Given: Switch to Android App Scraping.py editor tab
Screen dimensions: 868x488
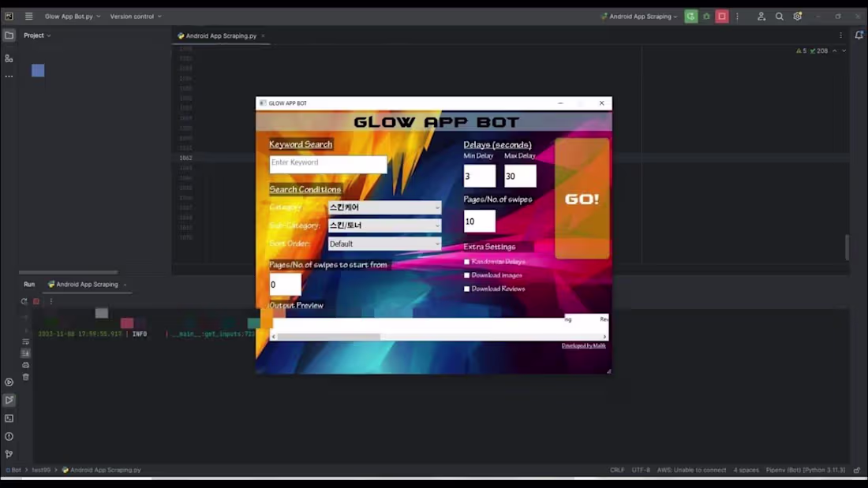Looking at the screenshot, I should (221, 36).
